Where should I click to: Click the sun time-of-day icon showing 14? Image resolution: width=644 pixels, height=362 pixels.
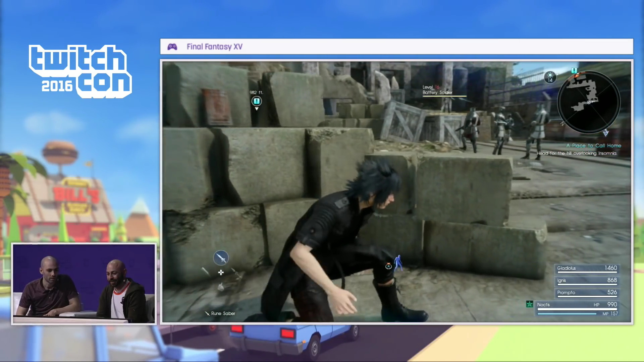click(x=550, y=77)
